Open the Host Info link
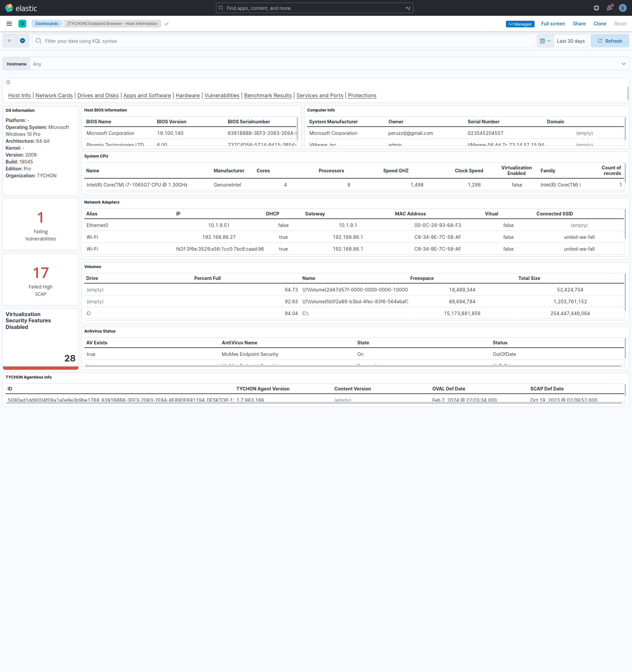Image resolution: width=632 pixels, height=672 pixels. pyautogui.click(x=19, y=95)
